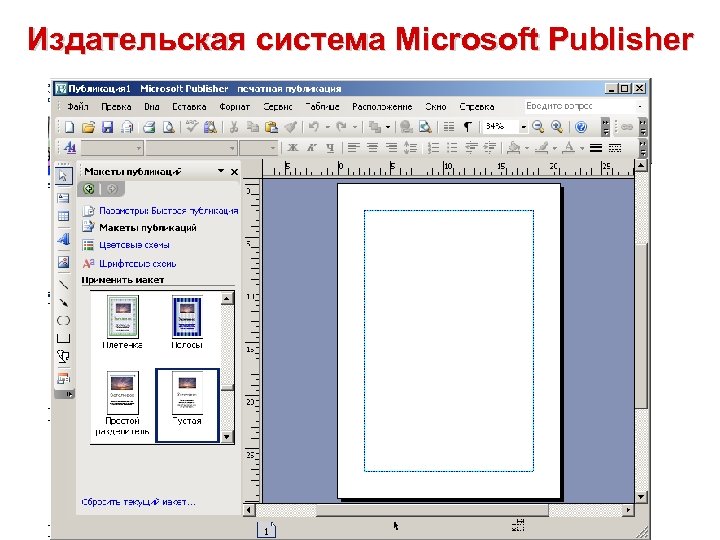The height and width of the screenshot is (540, 720).
Task: Open the Расположение menu
Action: click(x=382, y=107)
